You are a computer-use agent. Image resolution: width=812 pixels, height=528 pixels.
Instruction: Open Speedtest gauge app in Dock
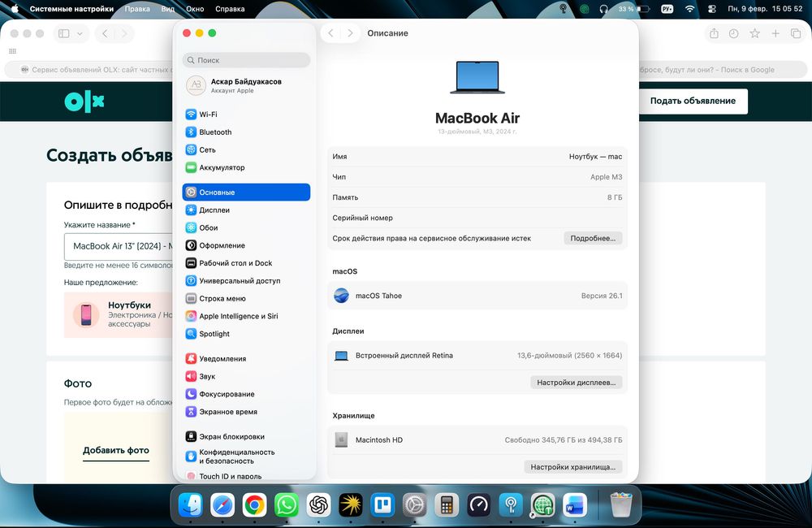pyautogui.click(x=478, y=504)
